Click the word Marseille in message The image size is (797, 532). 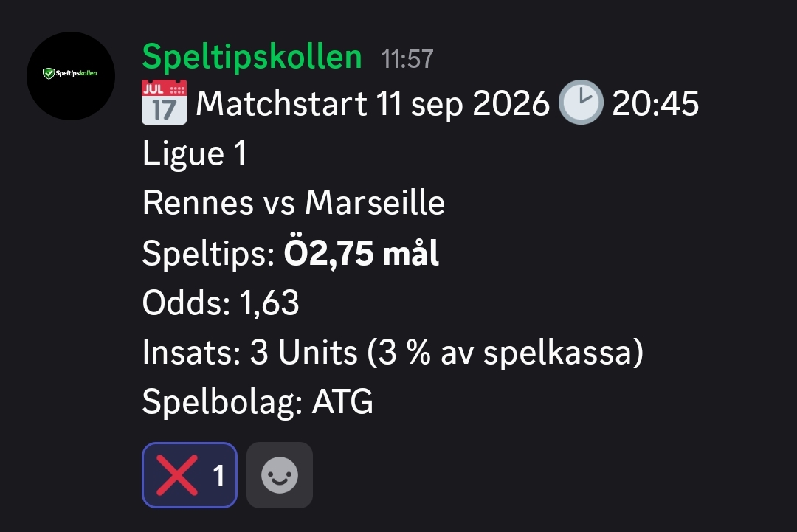[x=375, y=203]
